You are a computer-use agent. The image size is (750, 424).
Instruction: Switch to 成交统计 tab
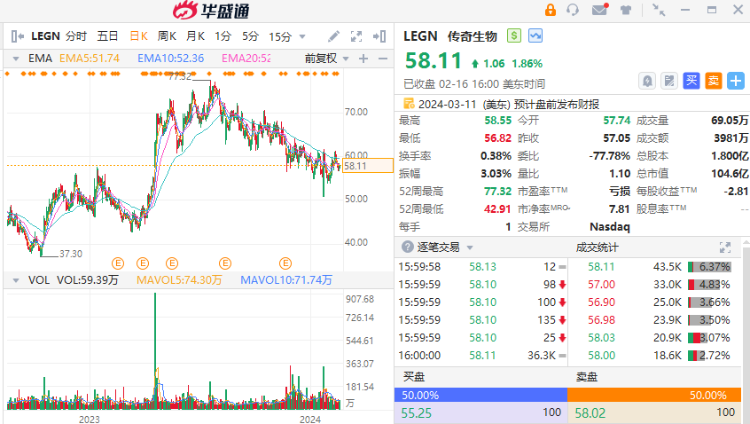pos(596,247)
